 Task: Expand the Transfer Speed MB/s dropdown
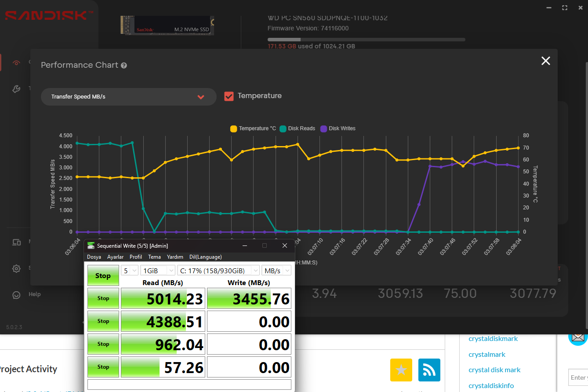pos(128,97)
